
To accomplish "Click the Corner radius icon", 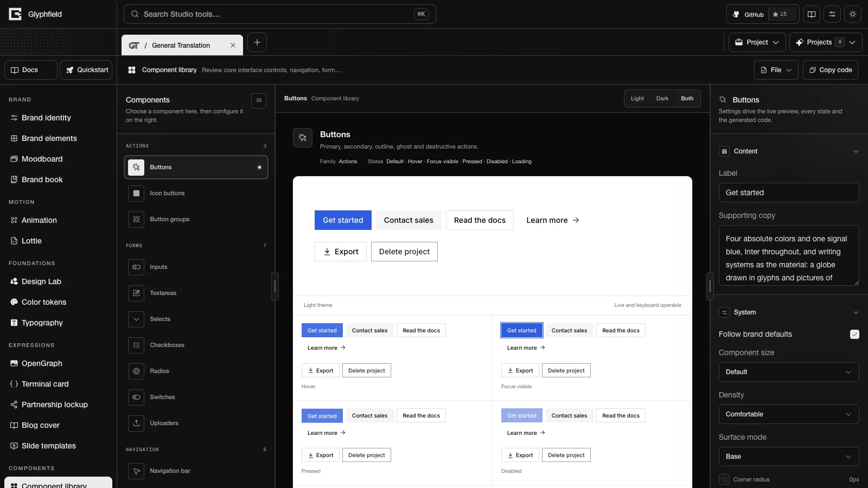I will pos(724,479).
